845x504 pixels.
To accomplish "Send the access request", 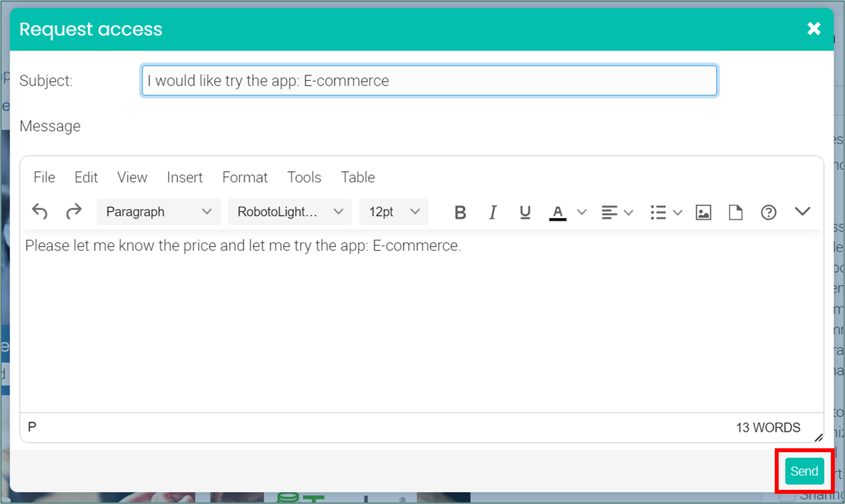I will pyautogui.click(x=804, y=471).
